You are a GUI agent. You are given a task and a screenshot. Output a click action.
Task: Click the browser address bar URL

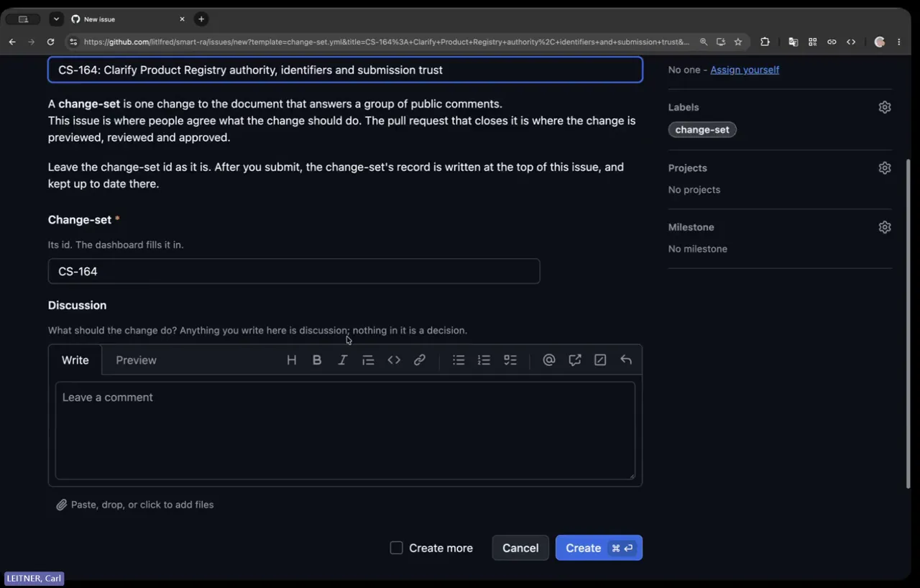(x=387, y=42)
